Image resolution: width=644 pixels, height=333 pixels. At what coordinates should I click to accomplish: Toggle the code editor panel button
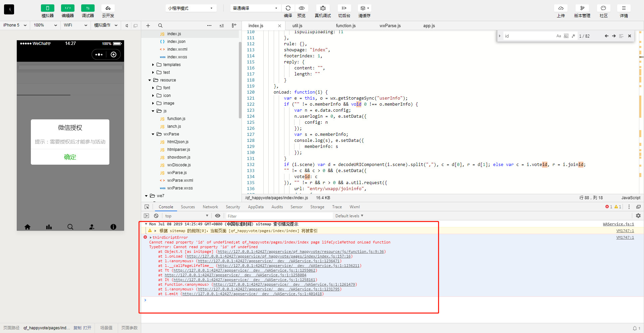pyautogui.click(x=67, y=8)
